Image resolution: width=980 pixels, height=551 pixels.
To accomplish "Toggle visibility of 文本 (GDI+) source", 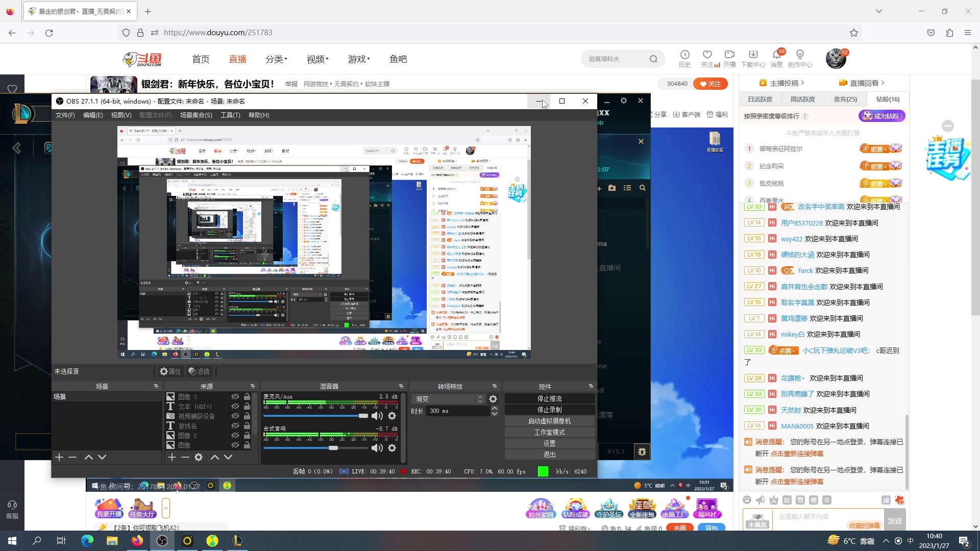I will (x=235, y=406).
